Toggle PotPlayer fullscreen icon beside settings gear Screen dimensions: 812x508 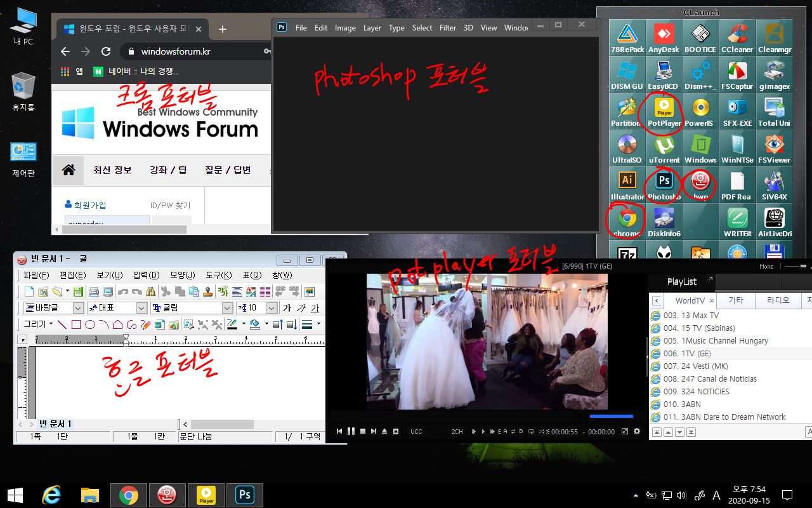624,431
